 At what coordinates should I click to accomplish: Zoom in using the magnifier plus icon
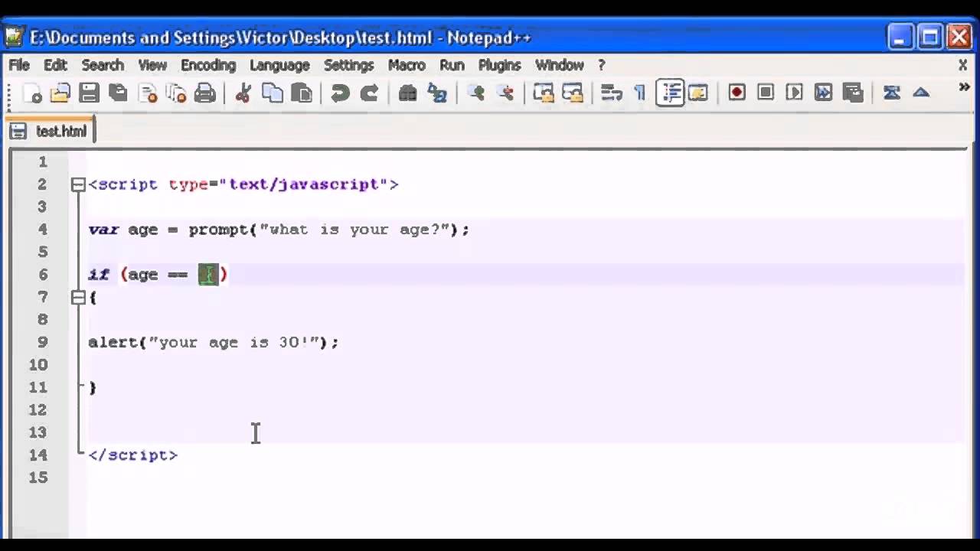click(x=476, y=93)
